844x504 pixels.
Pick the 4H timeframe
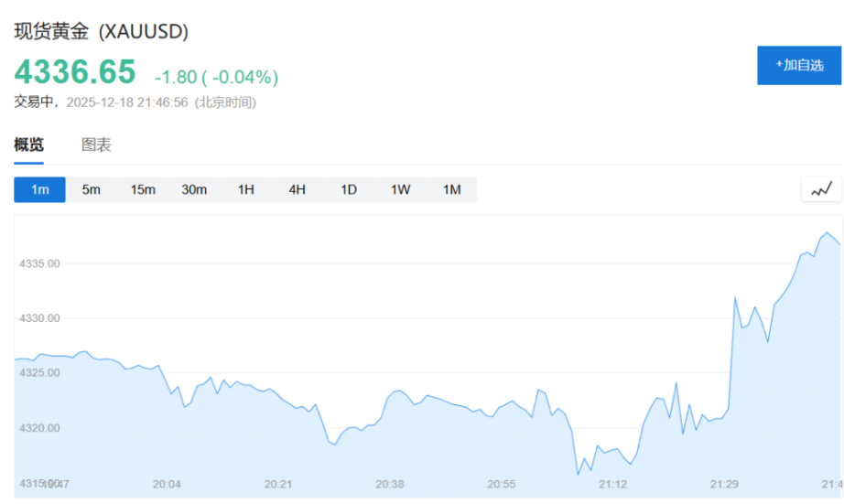point(297,189)
